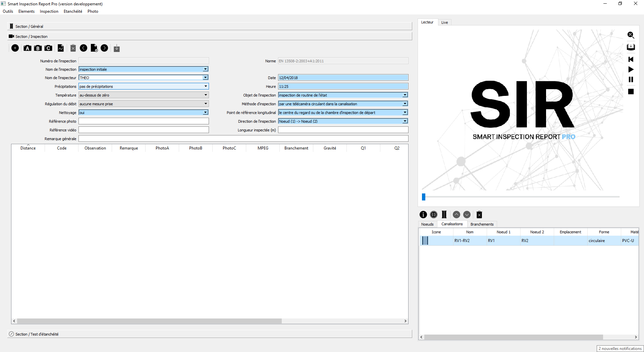Click the Longueur inspectée field
The width and height of the screenshot is (644, 352).
pyautogui.click(x=343, y=130)
